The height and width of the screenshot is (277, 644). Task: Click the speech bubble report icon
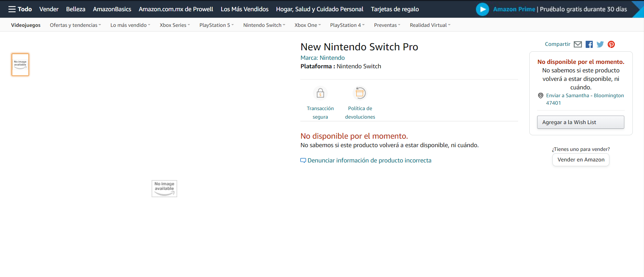303,160
